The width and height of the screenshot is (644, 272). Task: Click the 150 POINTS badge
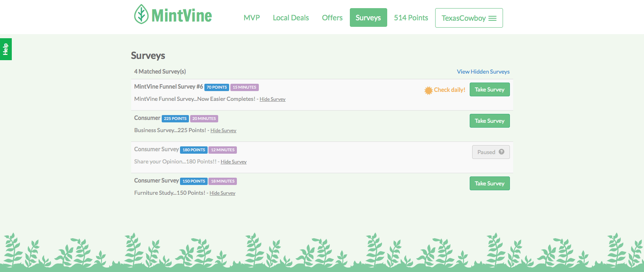194,181
